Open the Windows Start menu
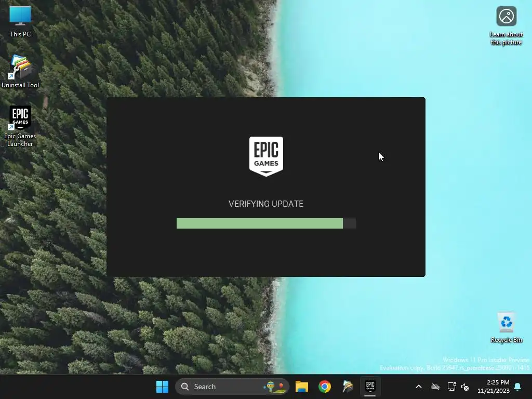 (x=162, y=387)
